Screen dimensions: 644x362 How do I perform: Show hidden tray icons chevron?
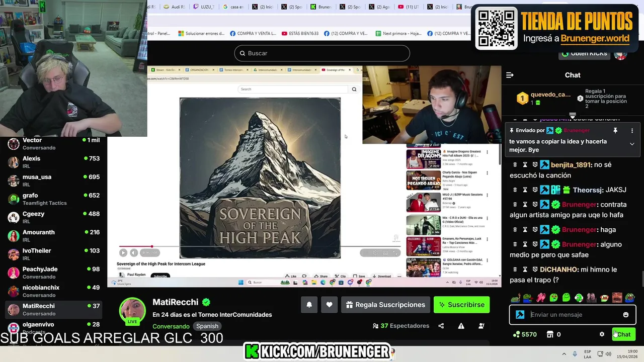pos(564,354)
